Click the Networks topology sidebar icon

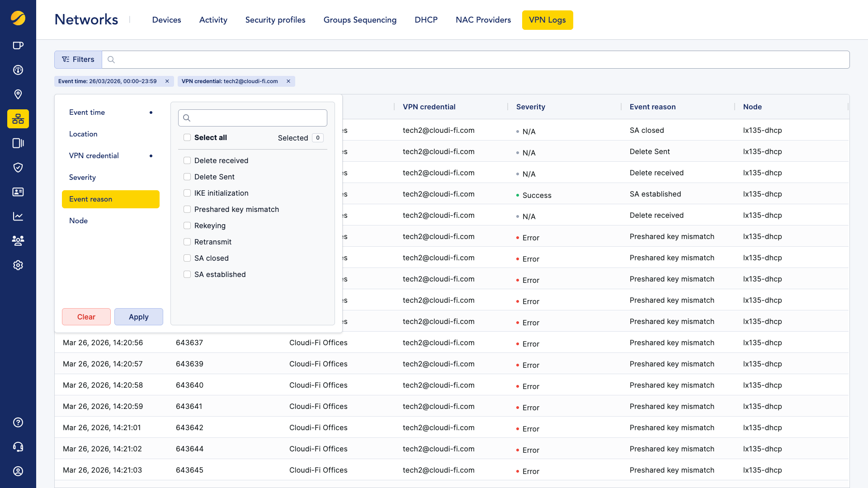18,119
